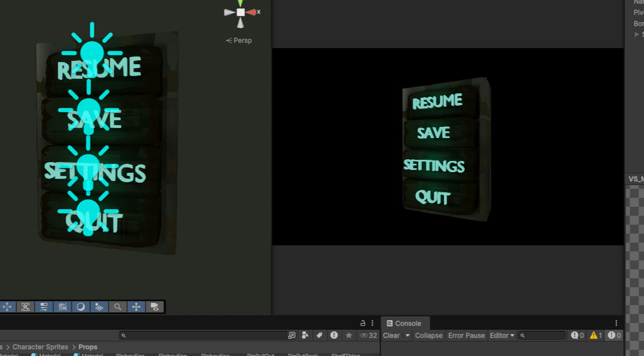Click the grid snapping overlay button
Image resolution: width=644 pixels, height=356 pixels.
click(100, 307)
